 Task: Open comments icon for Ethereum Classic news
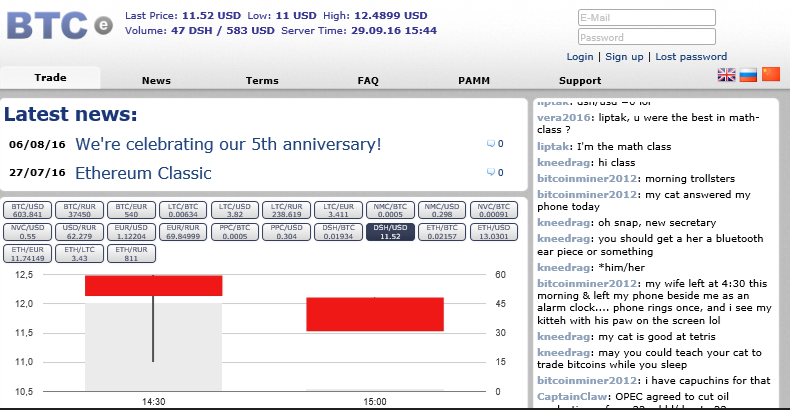coord(491,173)
